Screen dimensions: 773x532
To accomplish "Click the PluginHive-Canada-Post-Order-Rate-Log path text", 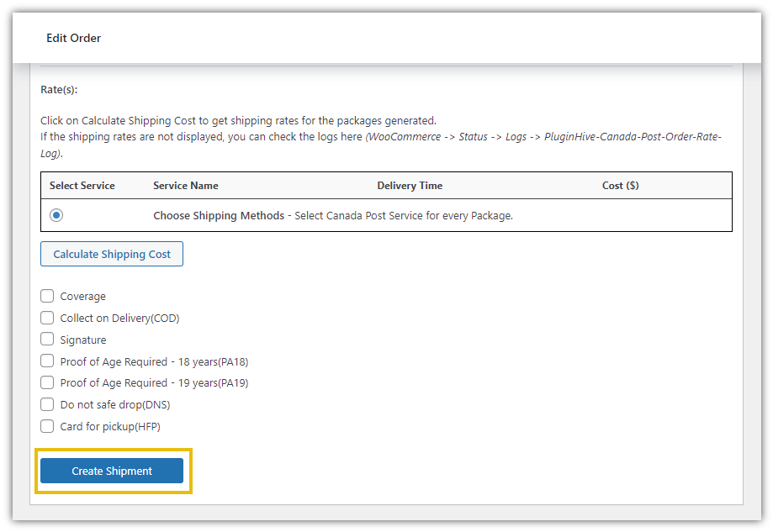I will click(x=380, y=145).
